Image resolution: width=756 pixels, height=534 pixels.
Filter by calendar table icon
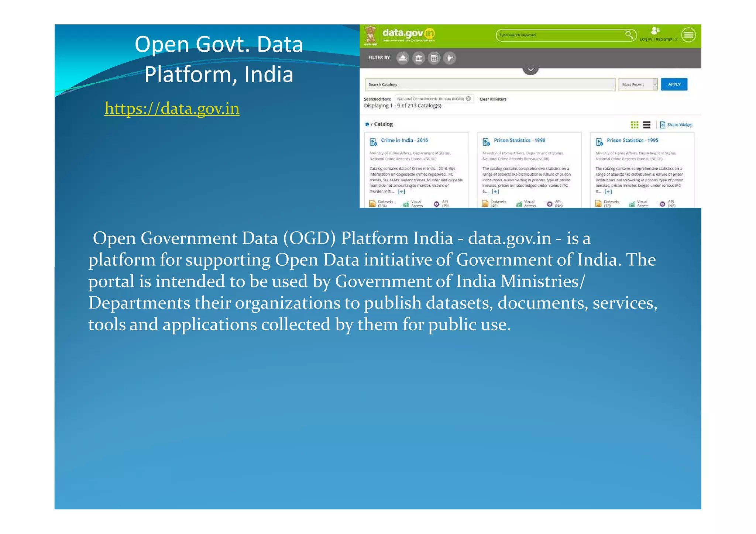coord(434,58)
